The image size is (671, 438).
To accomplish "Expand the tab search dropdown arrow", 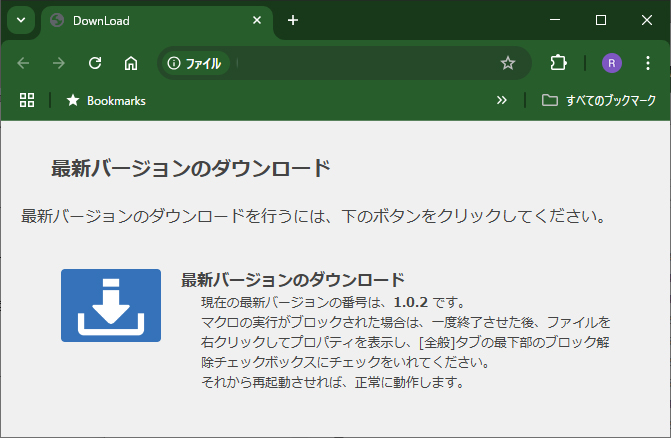I will [22, 20].
